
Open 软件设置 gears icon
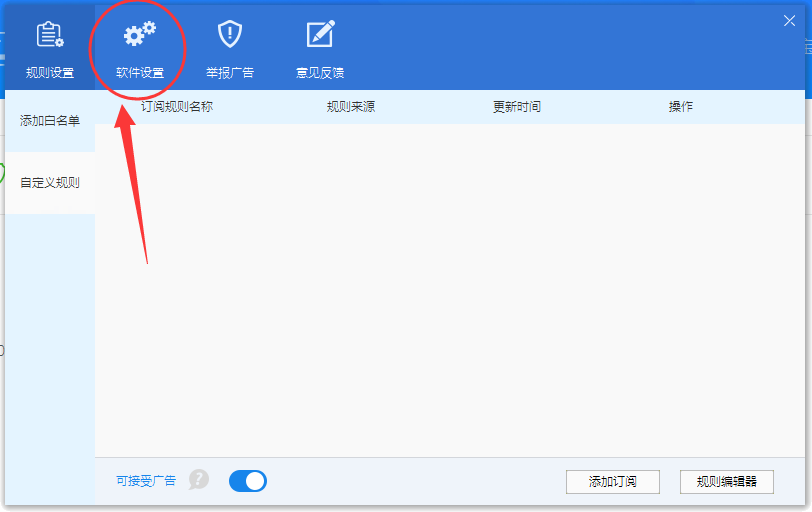click(x=140, y=34)
